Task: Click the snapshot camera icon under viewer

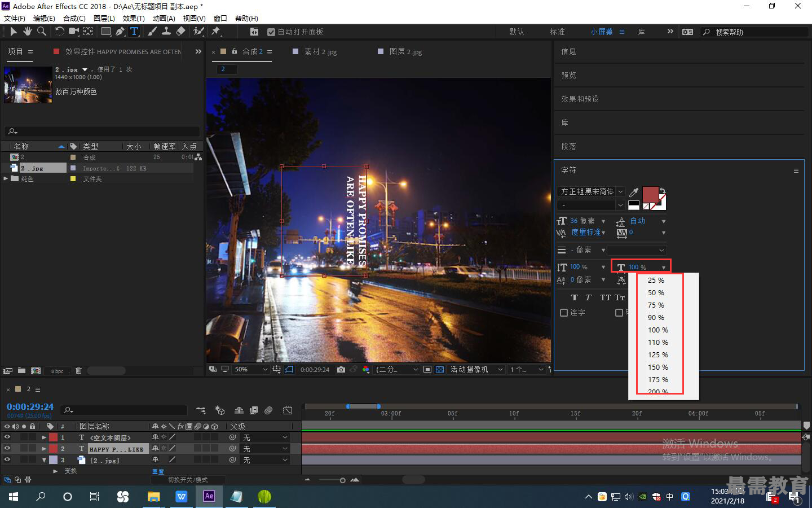Action: point(341,370)
